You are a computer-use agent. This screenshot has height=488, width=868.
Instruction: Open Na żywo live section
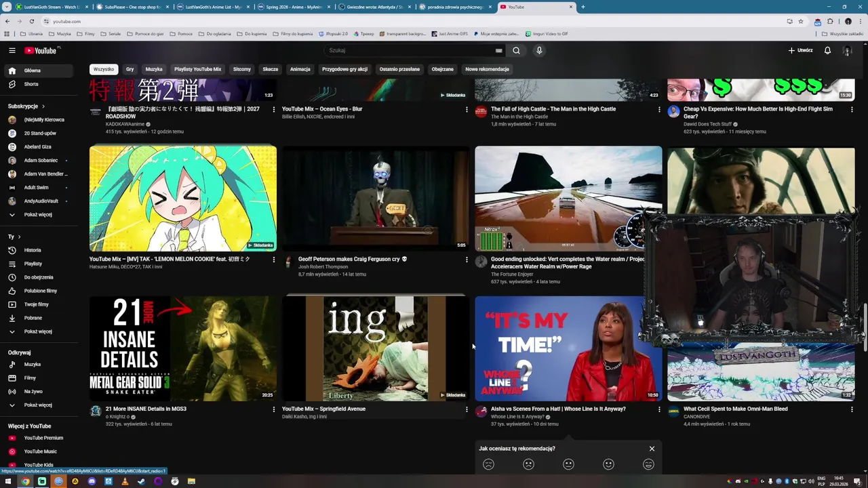39,392
